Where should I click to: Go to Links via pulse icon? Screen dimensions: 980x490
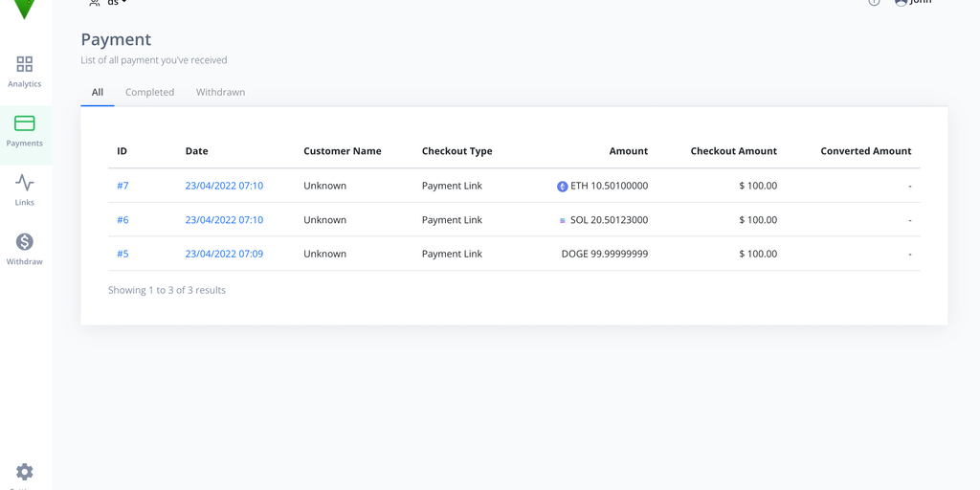click(x=25, y=183)
